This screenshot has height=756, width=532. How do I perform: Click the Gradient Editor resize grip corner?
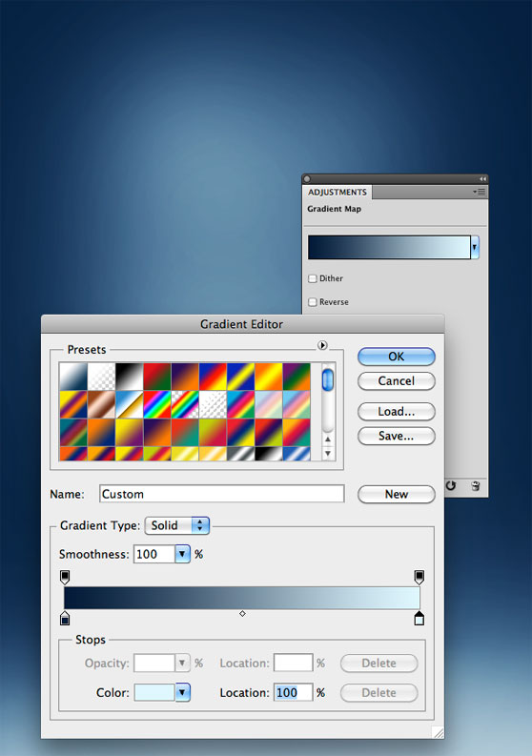click(438, 732)
